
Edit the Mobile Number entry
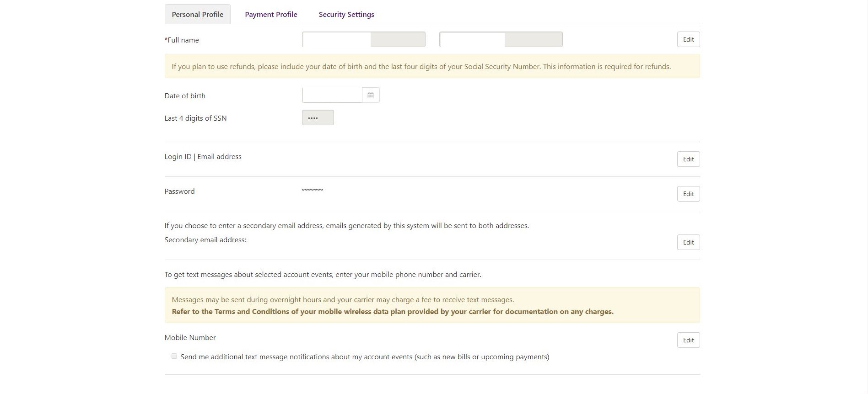tap(688, 340)
